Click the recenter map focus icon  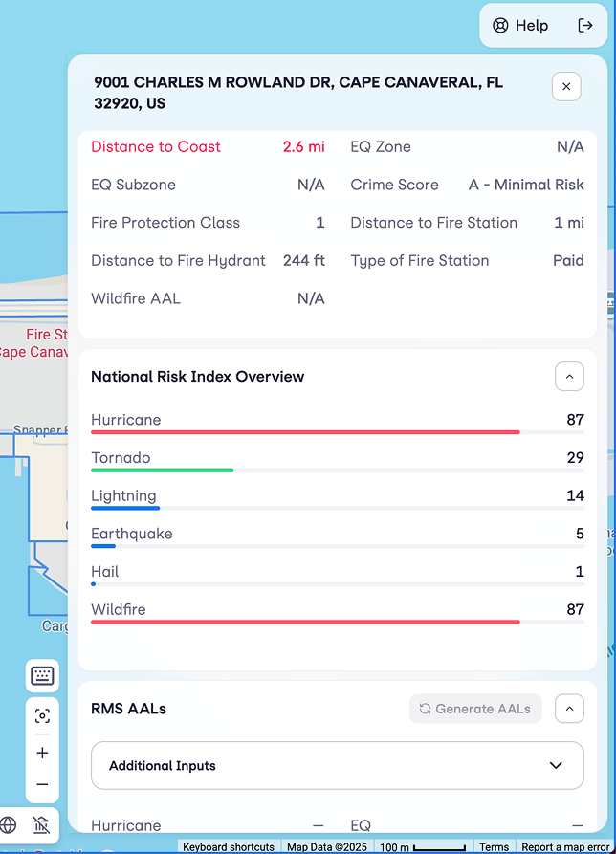click(x=42, y=716)
